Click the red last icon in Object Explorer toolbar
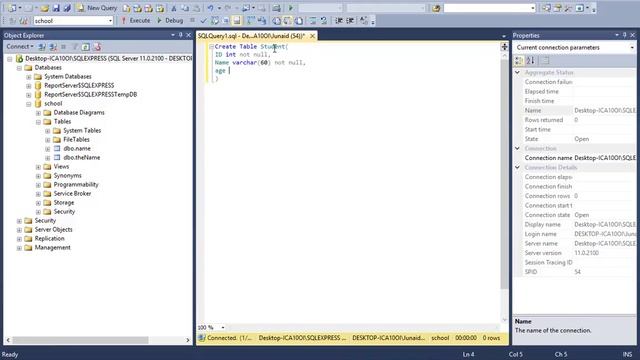The height and width of the screenshot is (360, 640). [97, 47]
